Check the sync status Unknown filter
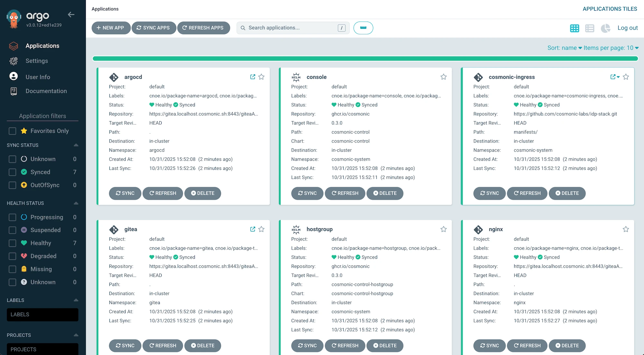Screen dimensions: 644x355 click(12, 159)
